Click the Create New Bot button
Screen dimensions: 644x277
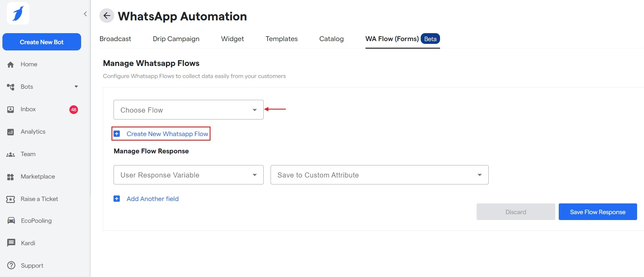pyautogui.click(x=42, y=42)
